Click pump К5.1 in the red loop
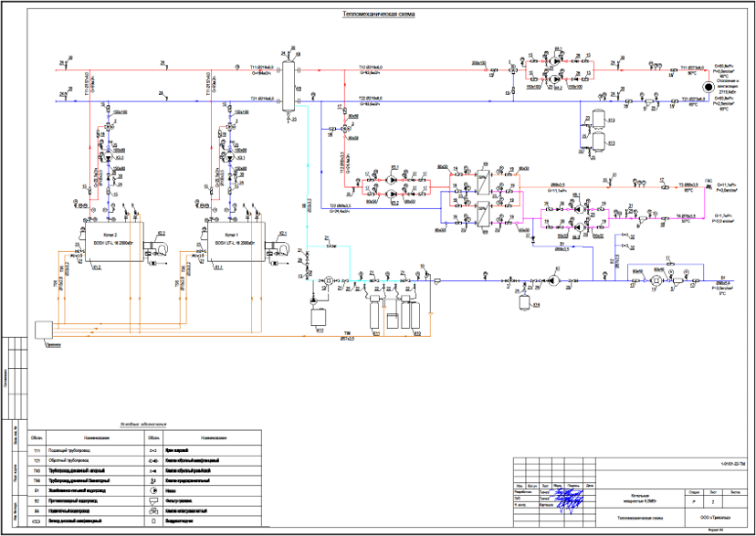756x536 pixels. pos(392,180)
